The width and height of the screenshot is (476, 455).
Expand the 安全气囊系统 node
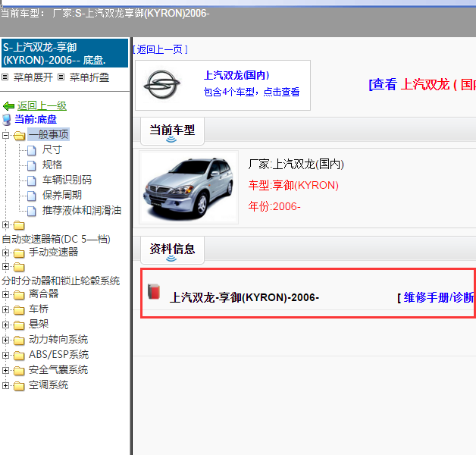tap(5, 371)
